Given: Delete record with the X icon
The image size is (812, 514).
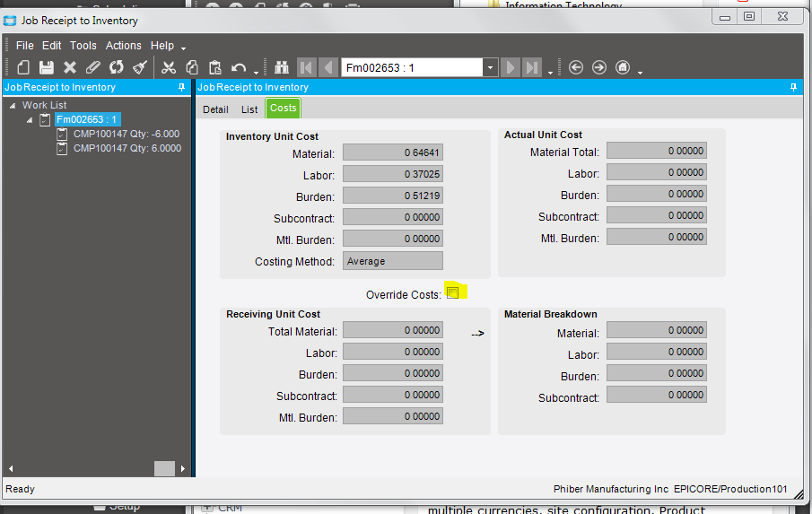Looking at the screenshot, I should [x=70, y=67].
